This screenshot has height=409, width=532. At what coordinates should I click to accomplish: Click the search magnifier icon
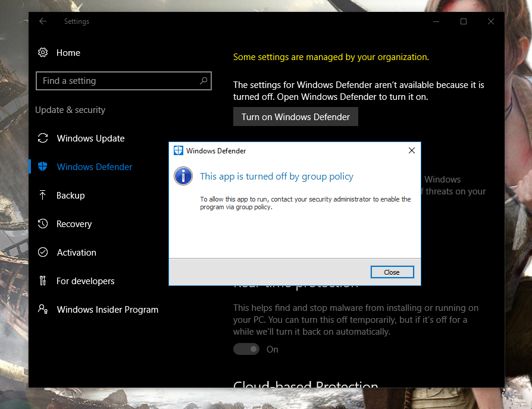click(x=204, y=81)
